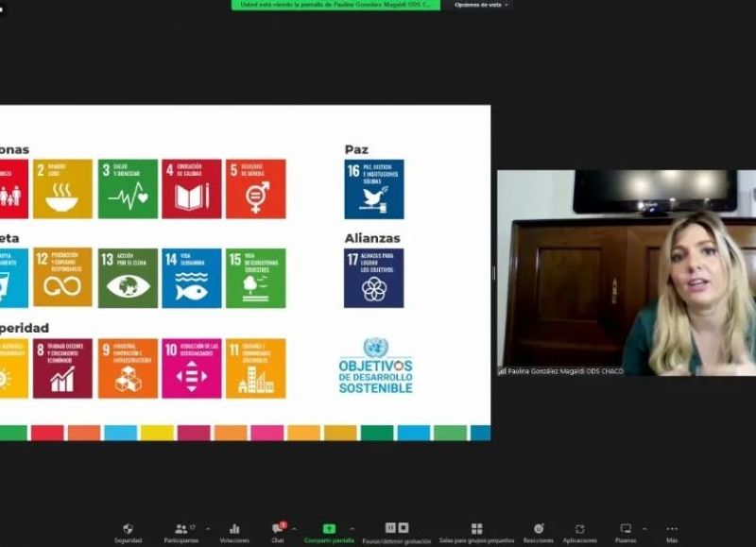
Task: Click the Objetivos de Desarrollo Sostenible logo
Action: [x=375, y=366]
